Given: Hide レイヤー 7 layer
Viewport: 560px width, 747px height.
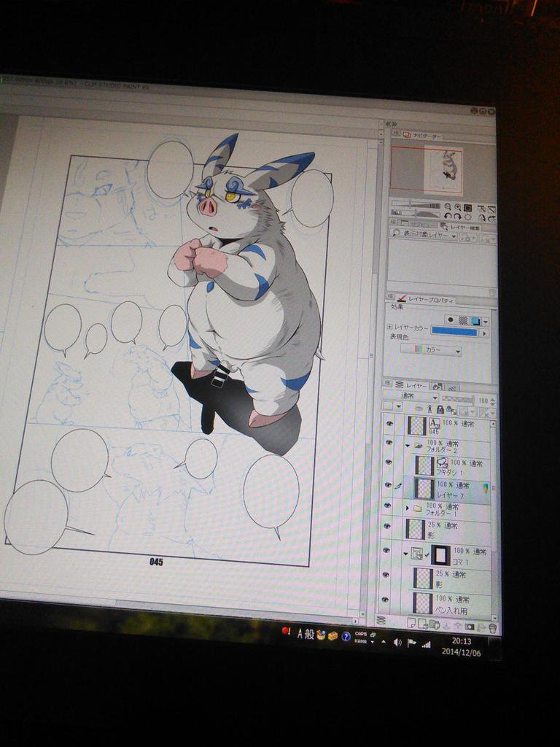Looking at the screenshot, I should point(388,484).
